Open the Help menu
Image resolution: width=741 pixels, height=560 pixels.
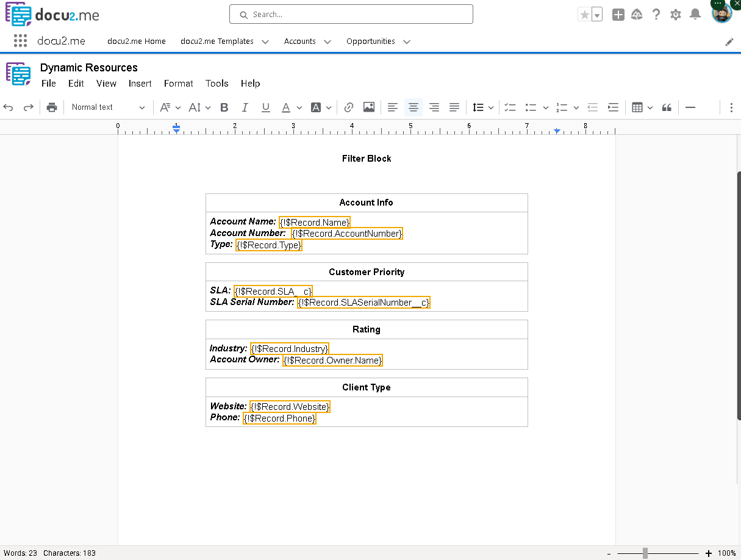tap(251, 84)
